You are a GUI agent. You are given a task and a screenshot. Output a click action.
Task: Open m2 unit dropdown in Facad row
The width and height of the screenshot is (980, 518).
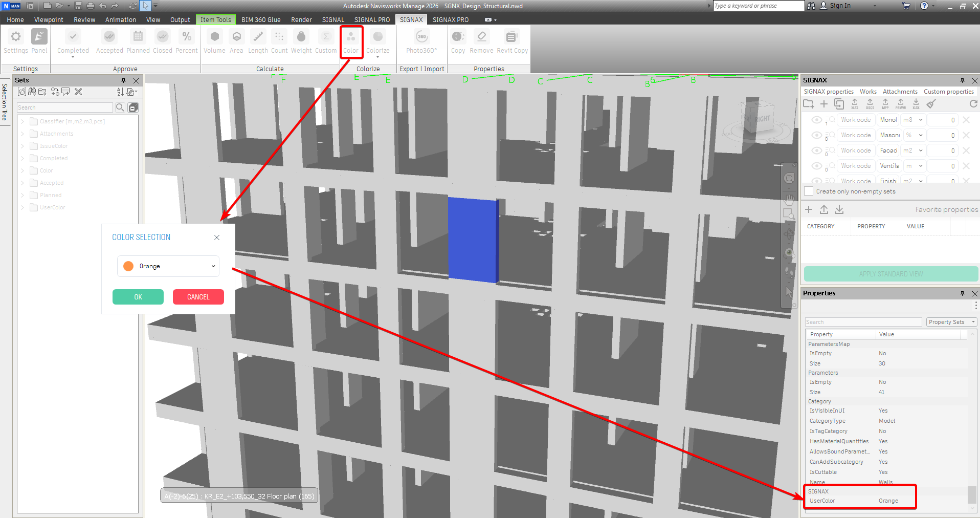tap(913, 150)
